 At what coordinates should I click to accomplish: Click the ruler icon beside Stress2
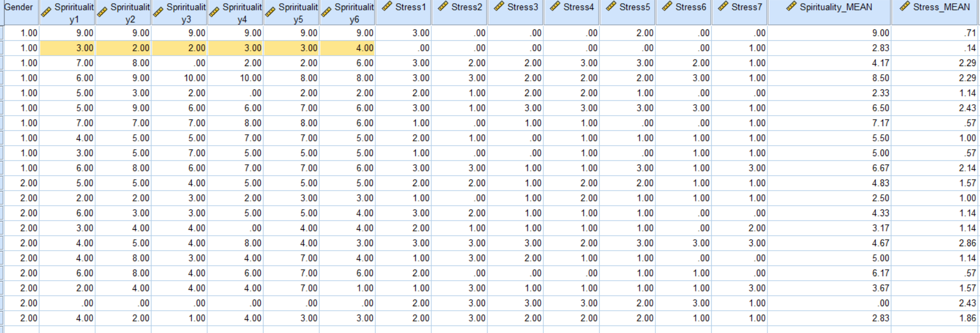pos(443,7)
